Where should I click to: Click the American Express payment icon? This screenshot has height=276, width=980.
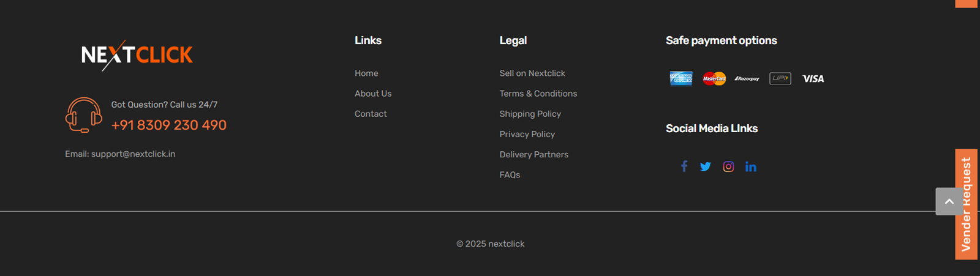click(x=681, y=78)
